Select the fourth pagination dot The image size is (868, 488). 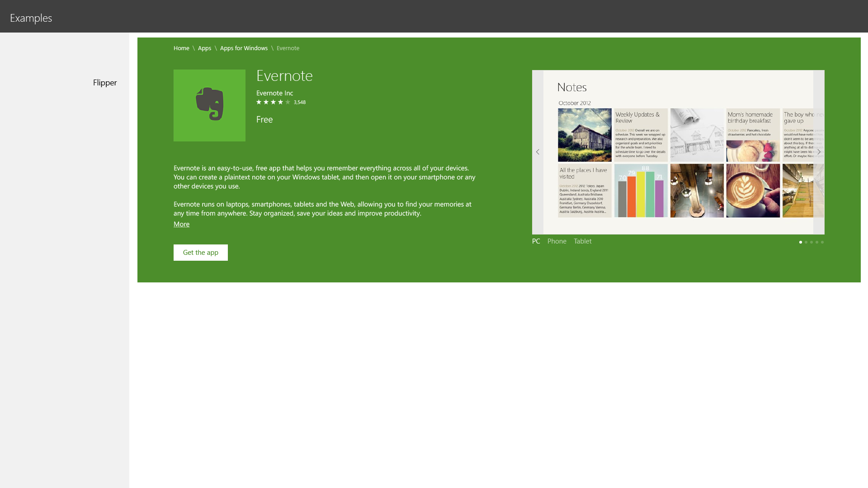(817, 242)
